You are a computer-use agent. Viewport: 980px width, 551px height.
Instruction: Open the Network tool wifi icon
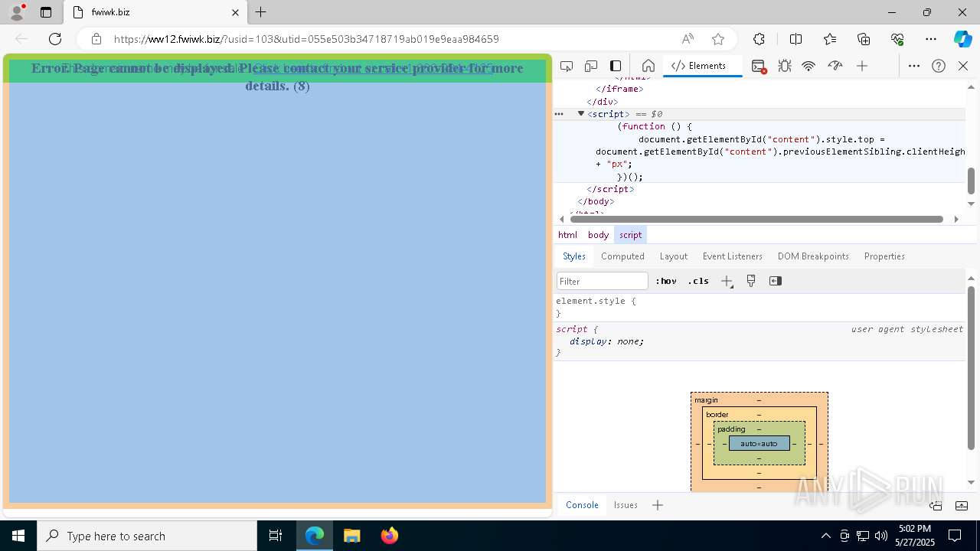point(808,66)
